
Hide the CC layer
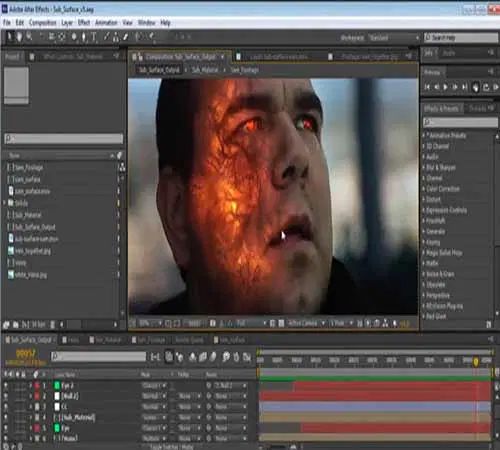6,407
